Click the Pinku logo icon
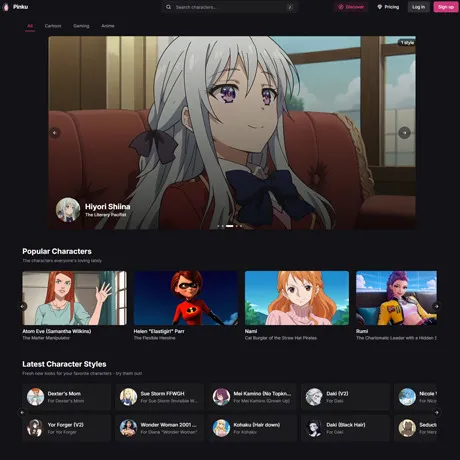This screenshot has width=460, height=460. pos(6,7)
